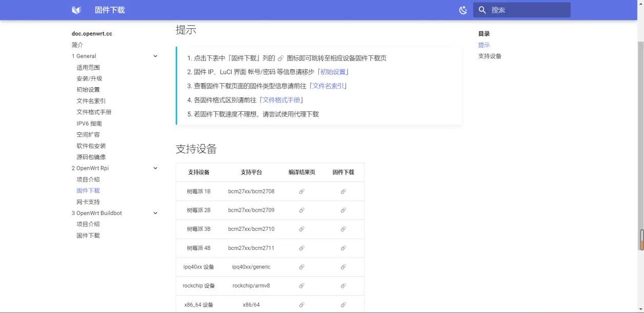Open 编译结果页 link icon for 树莓派 4B
Image resolution: width=644 pixels, height=313 pixels.
pos(301,248)
